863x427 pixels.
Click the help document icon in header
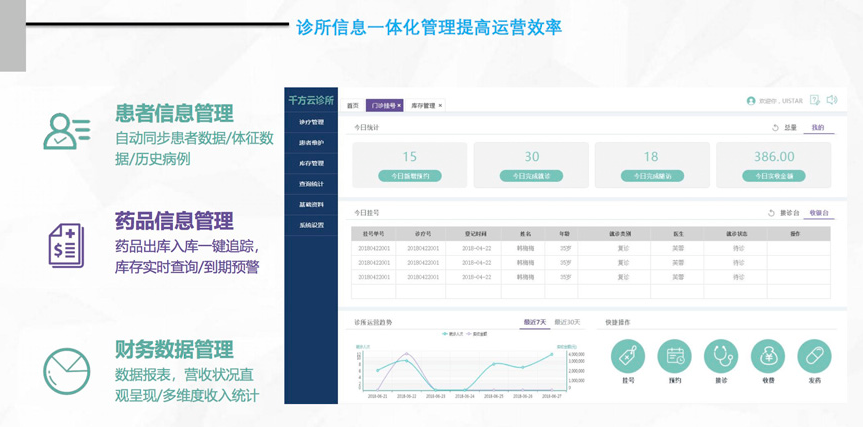[815, 100]
